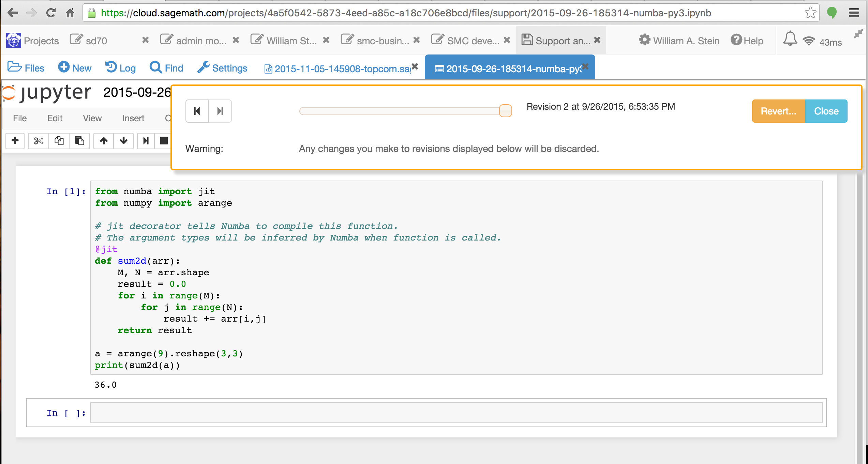
Task: Go to previous revision in history
Action: [197, 111]
